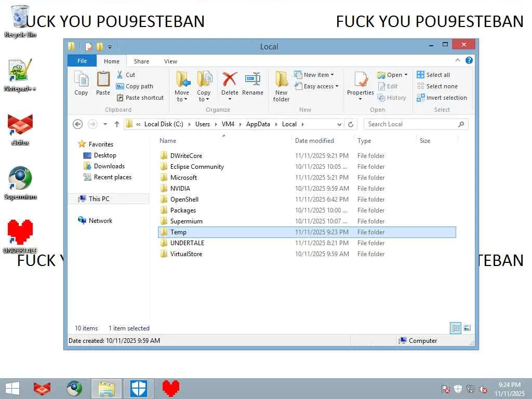Image resolution: width=532 pixels, height=399 pixels.
Task: Open the Move to dropdown
Action: click(182, 86)
